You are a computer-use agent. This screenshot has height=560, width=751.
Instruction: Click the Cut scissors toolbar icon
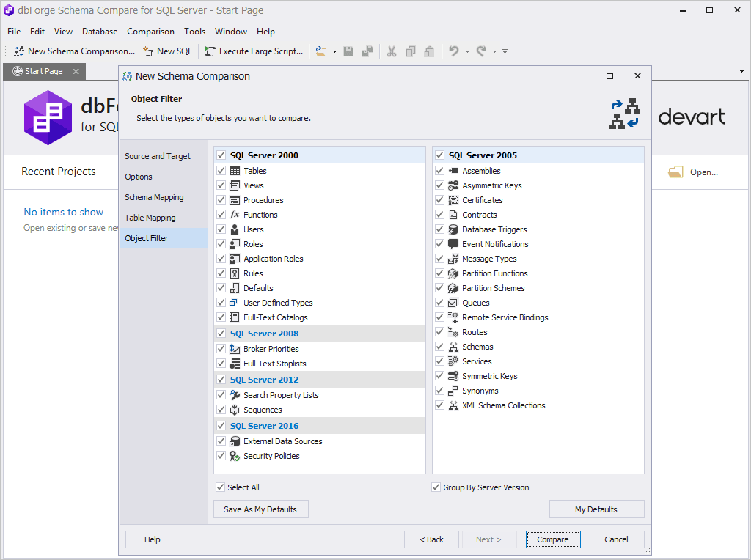coord(392,51)
